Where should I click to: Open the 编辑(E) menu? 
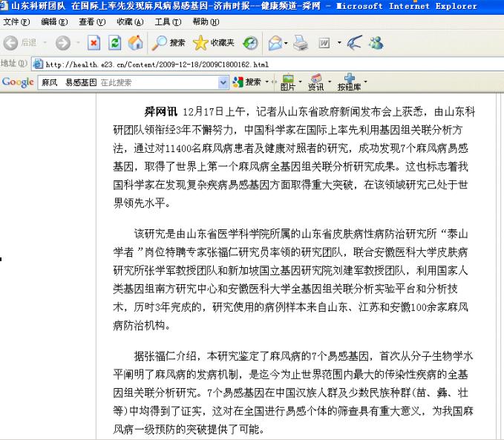click(x=54, y=22)
